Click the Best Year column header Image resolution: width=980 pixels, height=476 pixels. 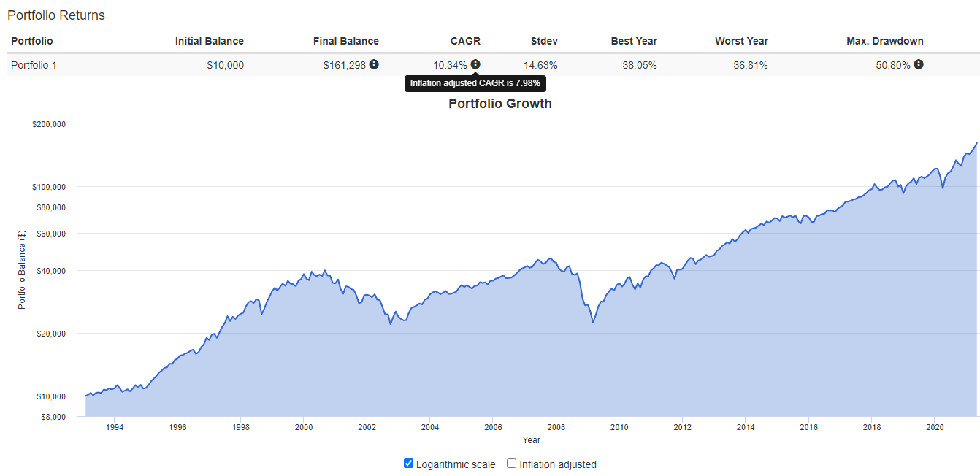pyautogui.click(x=634, y=41)
